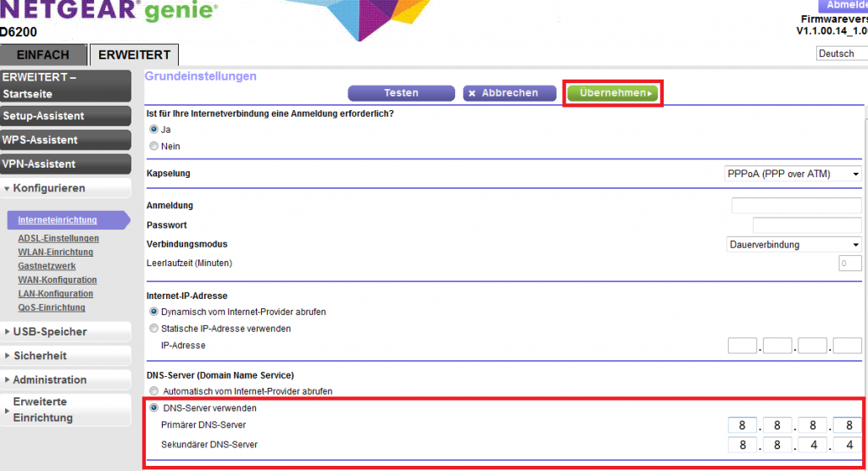Click third octet of Primärer DNS-Server

pyautogui.click(x=813, y=425)
